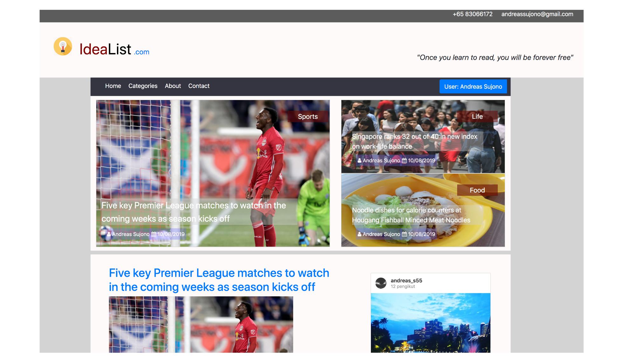Click the calendar icon in Food article byline
The width and height of the screenshot is (623, 364).
click(x=404, y=234)
